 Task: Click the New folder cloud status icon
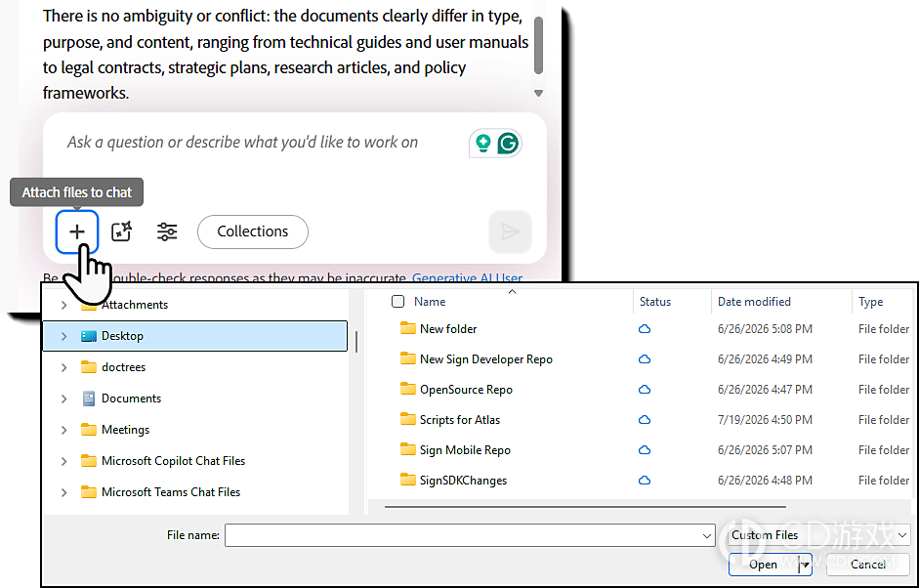[645, 329]
